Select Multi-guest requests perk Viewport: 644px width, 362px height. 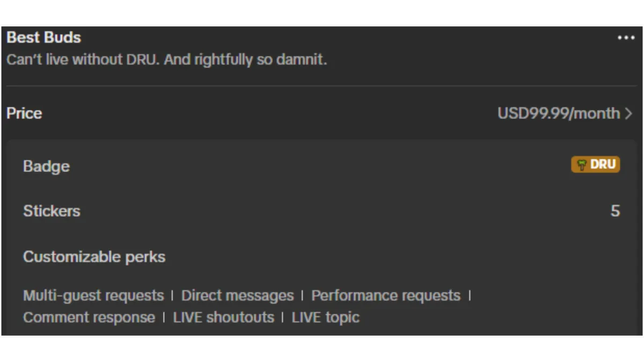click(x=93, y=295)
